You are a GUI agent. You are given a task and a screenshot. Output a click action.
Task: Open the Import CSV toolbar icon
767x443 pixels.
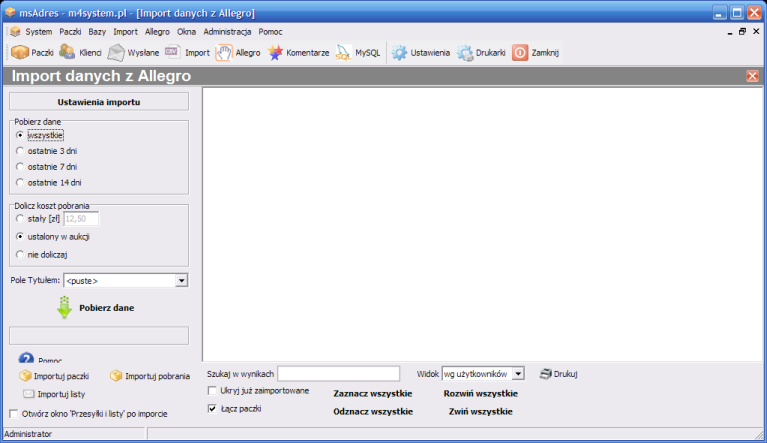click(173, 51)
